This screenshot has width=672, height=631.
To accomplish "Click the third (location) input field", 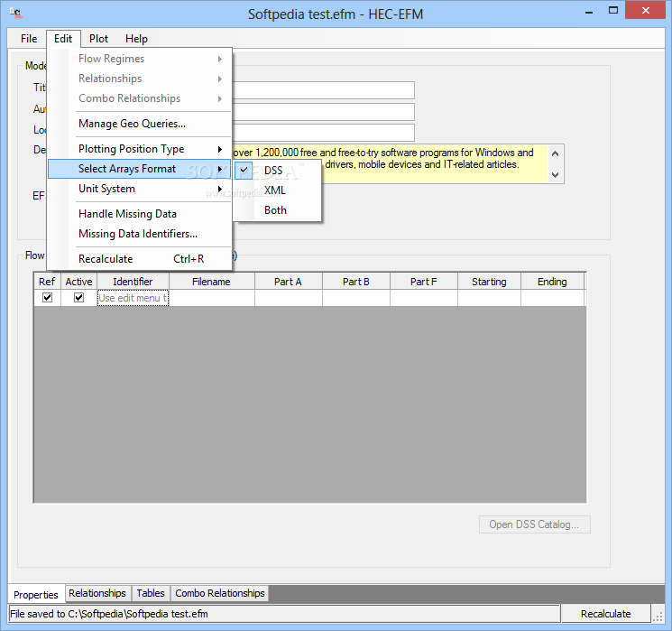I will click(323, 133).
